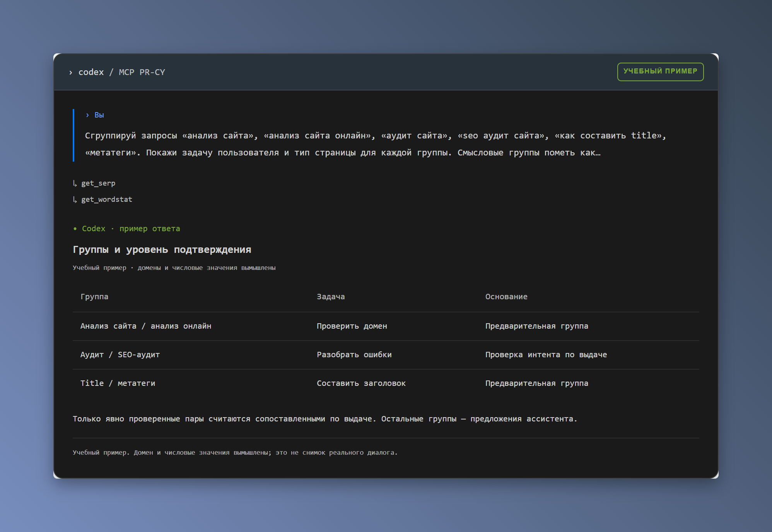Click the note Только явно проверенные пары
The height and width of the screenshot is (532, 772).
pos(325,419)
